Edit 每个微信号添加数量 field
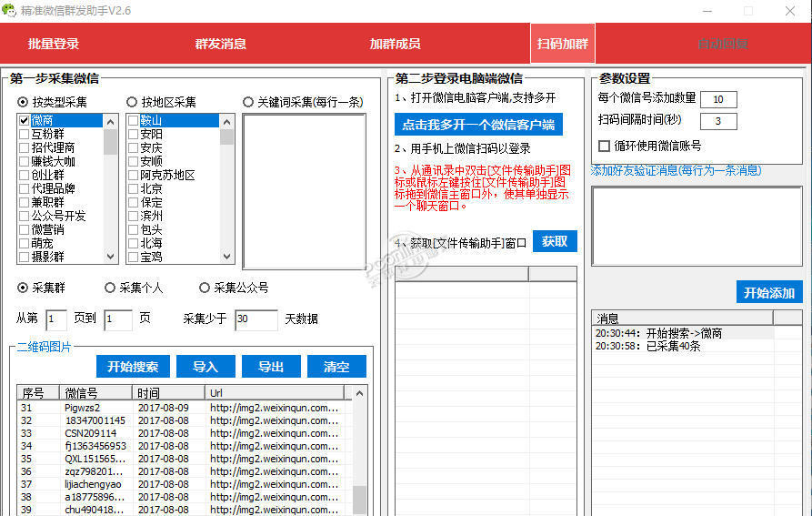Image resolution: width=812 pixels, height=516 pixels. [x=718, y=99]
